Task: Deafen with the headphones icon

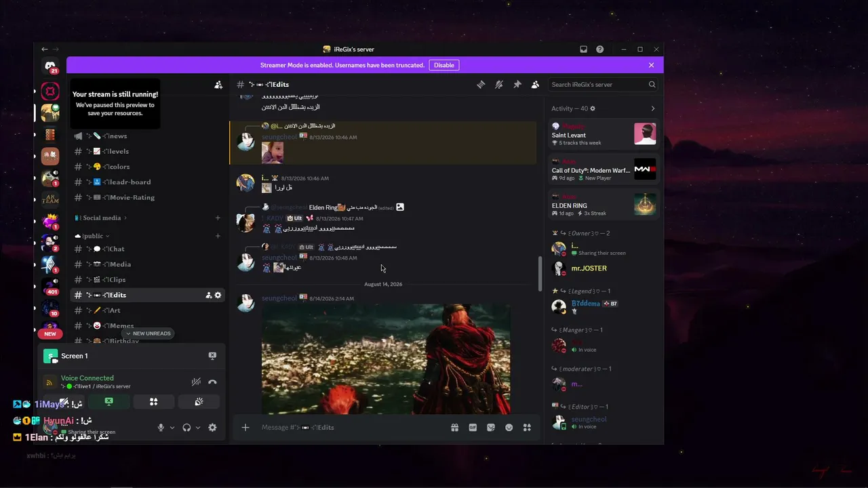Action: (186, 428)
